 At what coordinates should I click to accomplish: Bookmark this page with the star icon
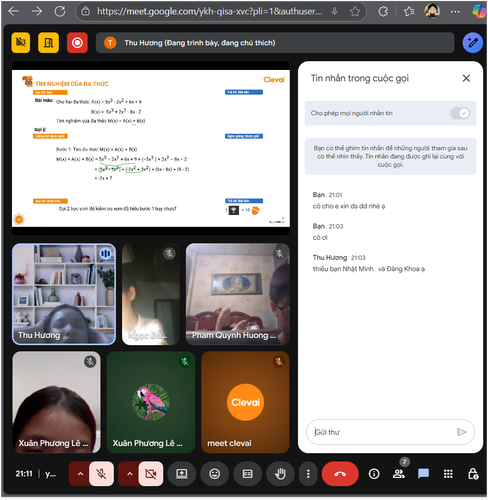[x=355, y=12]
